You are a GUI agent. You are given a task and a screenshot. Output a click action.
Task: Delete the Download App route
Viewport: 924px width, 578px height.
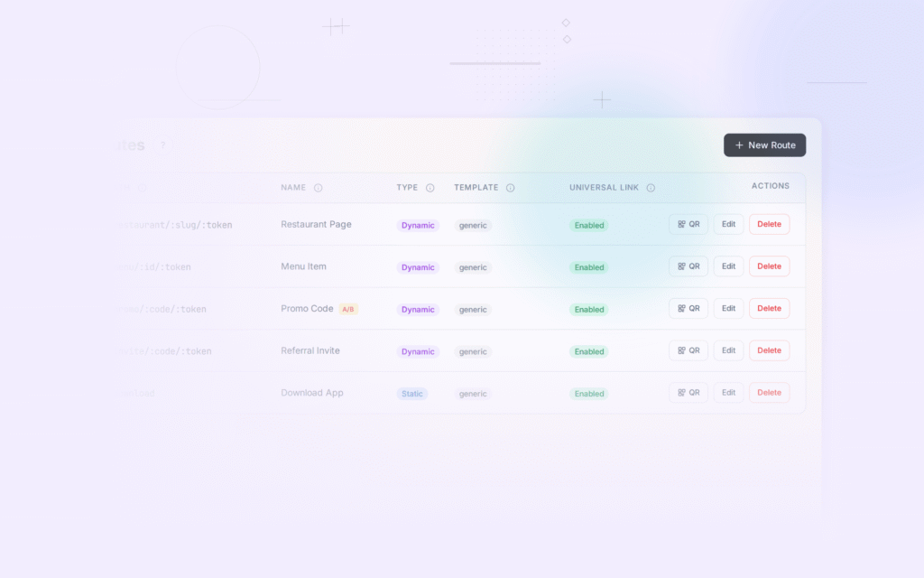click(769, 393)
